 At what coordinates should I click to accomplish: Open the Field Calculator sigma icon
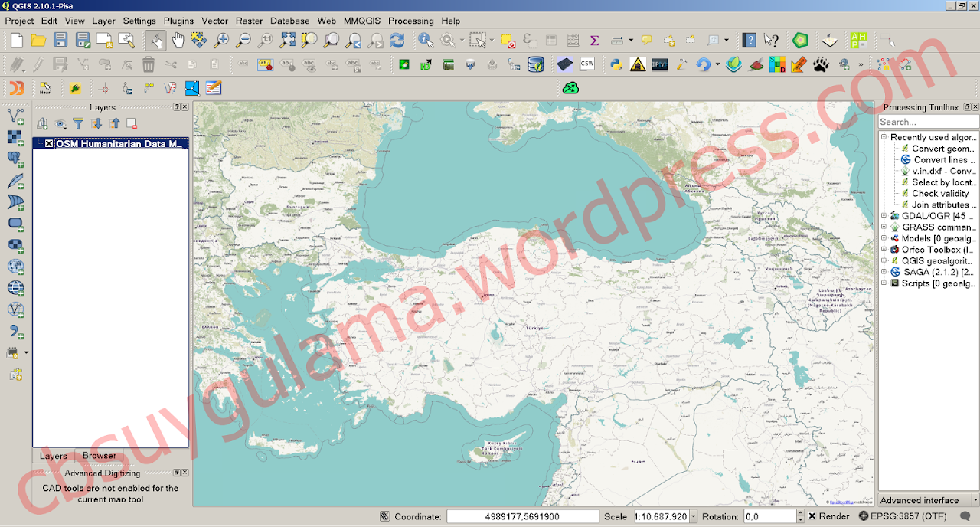(594, 41)
